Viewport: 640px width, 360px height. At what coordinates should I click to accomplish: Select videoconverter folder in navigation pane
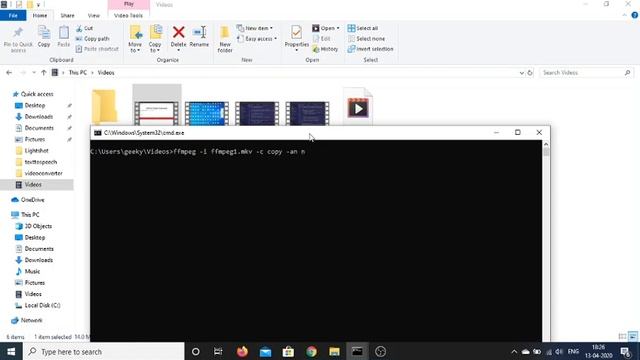click(43, 173)
